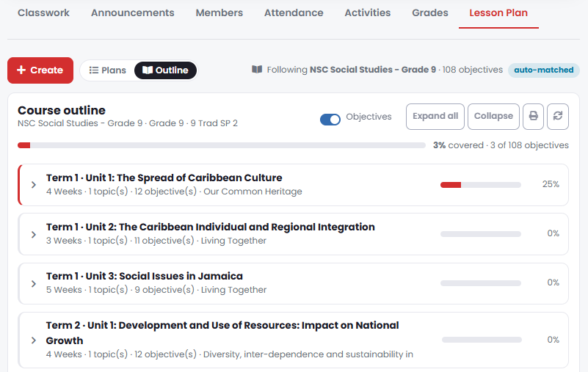Click the 0% label on Regional Integration unit
Viewport: 588px width, 372px height.
point(553,233)
